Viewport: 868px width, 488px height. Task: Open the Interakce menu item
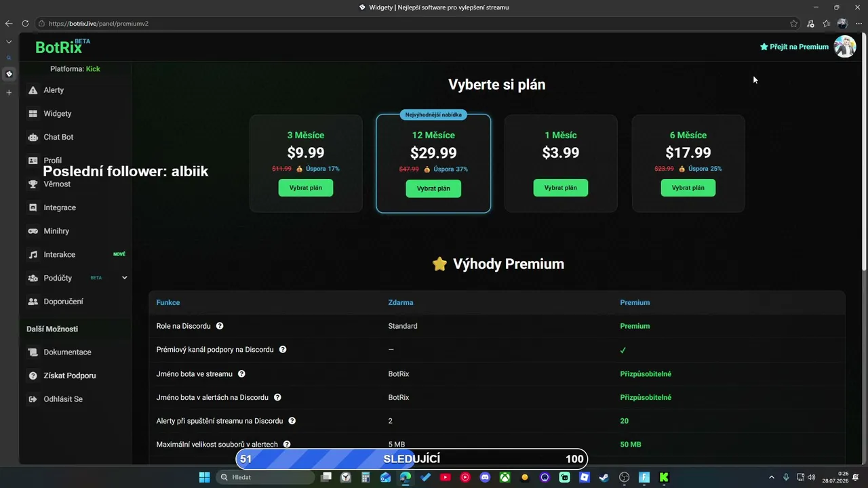pyautogui.click(x=60, y=255)
